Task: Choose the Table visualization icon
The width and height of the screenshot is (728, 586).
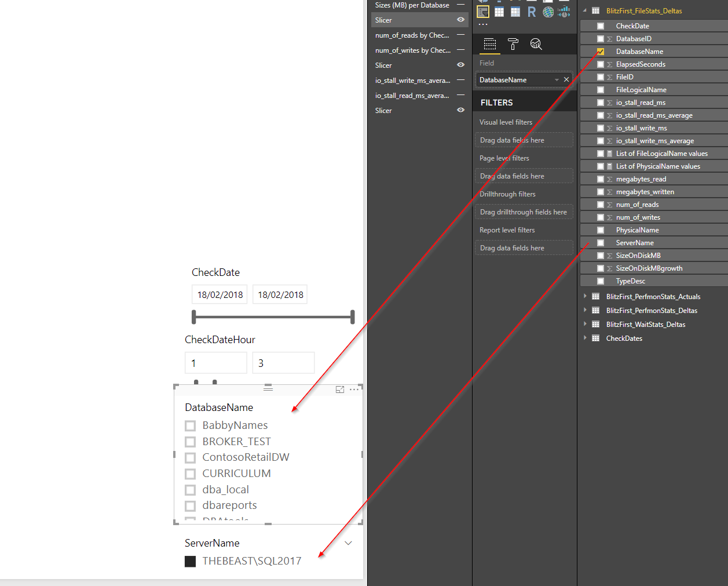Action: (x=499, y=12)
